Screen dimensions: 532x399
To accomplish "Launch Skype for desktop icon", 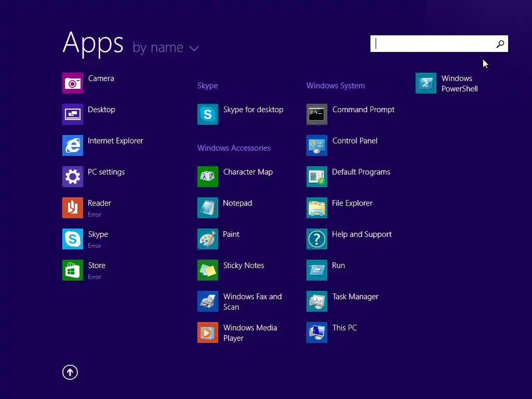I will (208, 114).
